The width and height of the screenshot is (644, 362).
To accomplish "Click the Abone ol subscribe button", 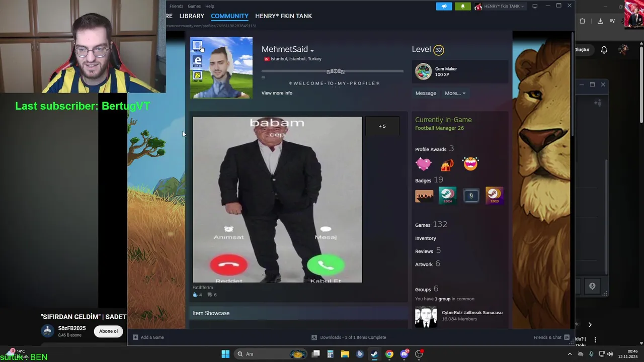I will pyautogui.click(x=108, y=331).
